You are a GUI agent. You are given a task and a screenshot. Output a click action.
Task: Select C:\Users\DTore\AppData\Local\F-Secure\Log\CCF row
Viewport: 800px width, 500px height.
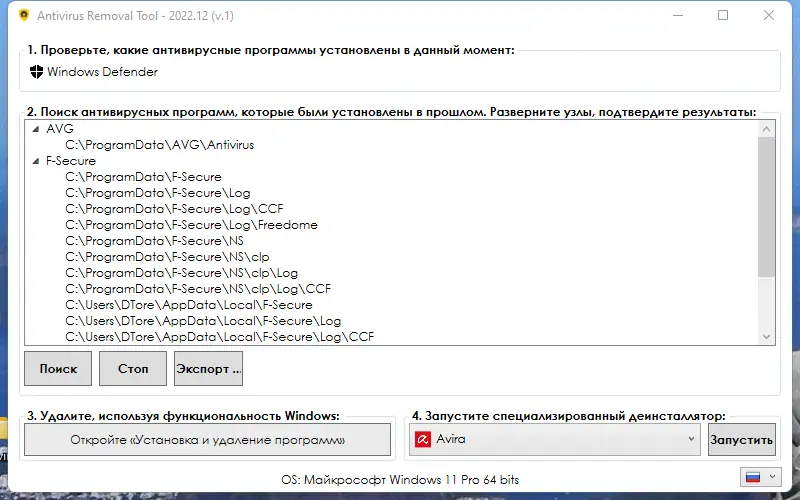point(219,337)
